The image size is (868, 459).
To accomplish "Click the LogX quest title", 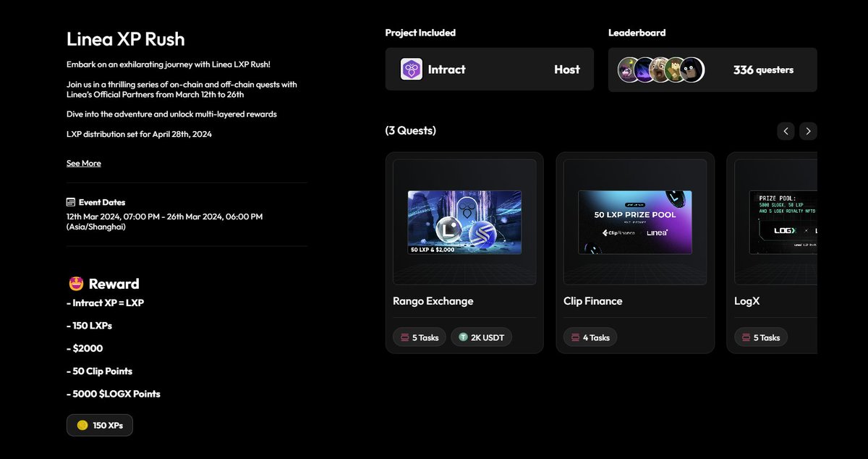I will 747,301.
